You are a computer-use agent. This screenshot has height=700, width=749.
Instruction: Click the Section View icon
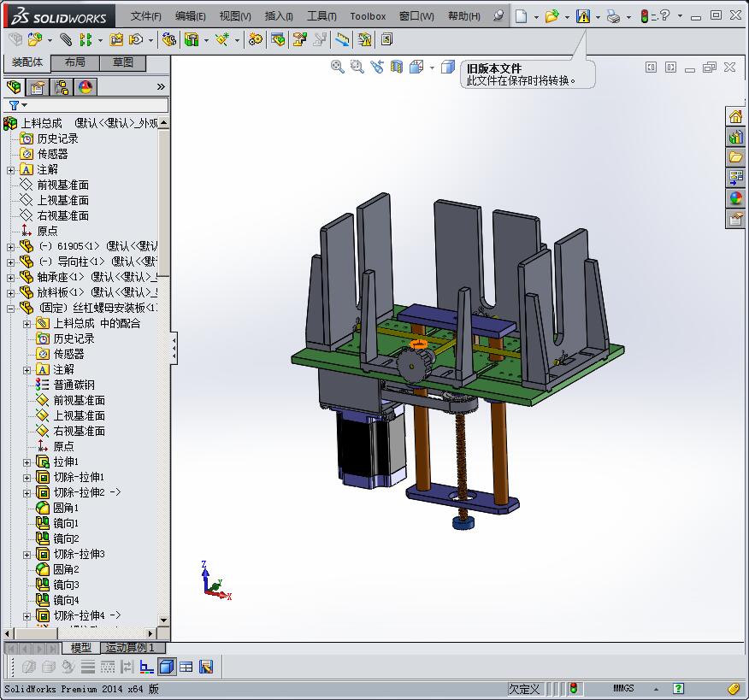point(397,67)
